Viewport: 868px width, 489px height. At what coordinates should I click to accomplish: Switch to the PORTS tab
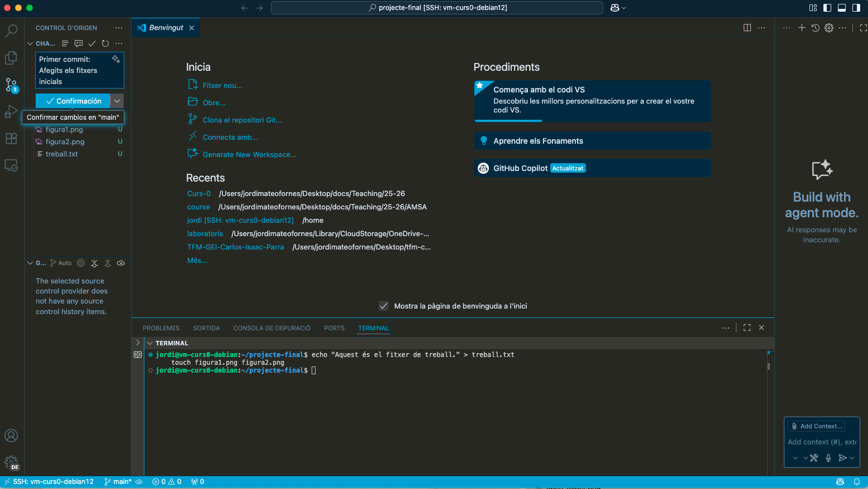[x=334, y=328]
